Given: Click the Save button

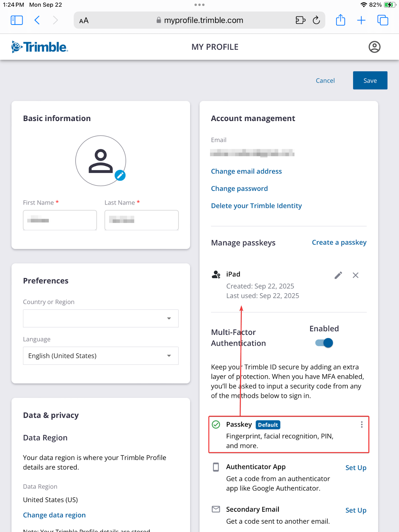Looking at the screenshot, I should (x=370, y=80).
